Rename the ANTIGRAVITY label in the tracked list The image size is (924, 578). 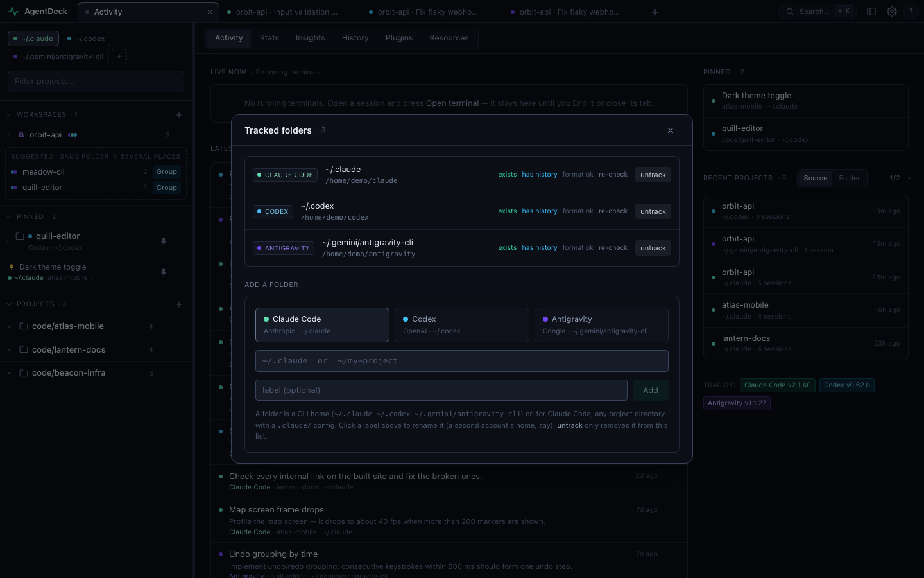[284, 248]
